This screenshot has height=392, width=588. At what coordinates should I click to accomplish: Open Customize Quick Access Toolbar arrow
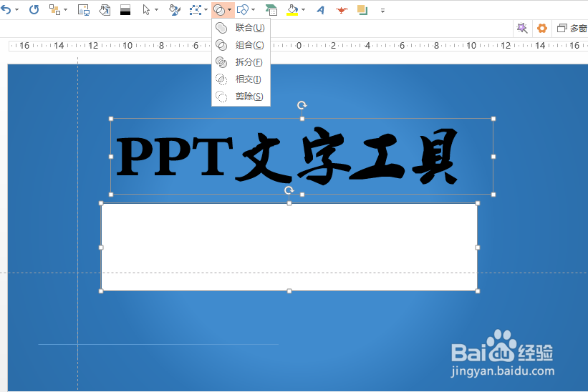(x=382, y=11)
